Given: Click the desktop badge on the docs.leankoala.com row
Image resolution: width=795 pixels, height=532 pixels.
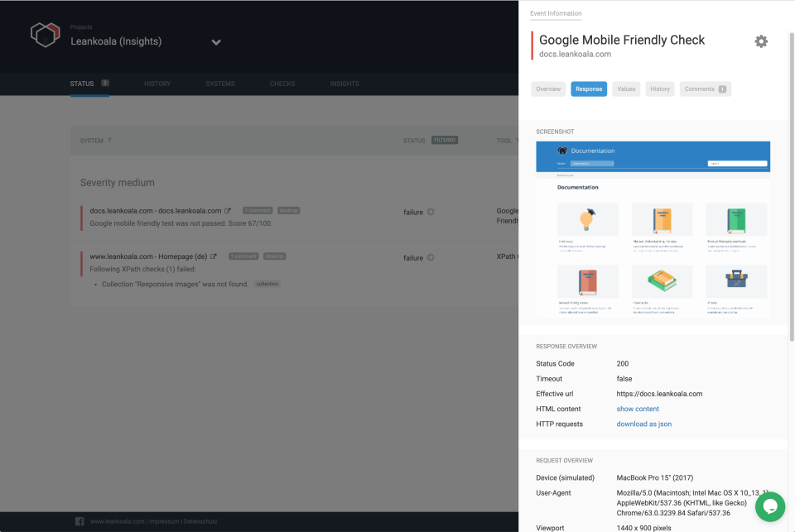Looking at the screenshot, I should pyautogui.click(x=289, y=210).
